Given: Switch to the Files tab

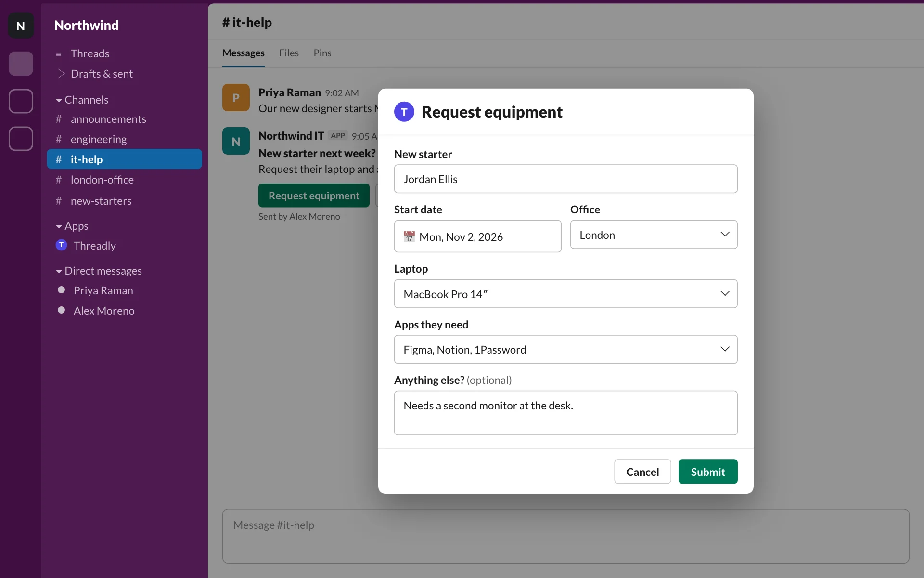Looking at the screenshot, I should coord(289,53).
